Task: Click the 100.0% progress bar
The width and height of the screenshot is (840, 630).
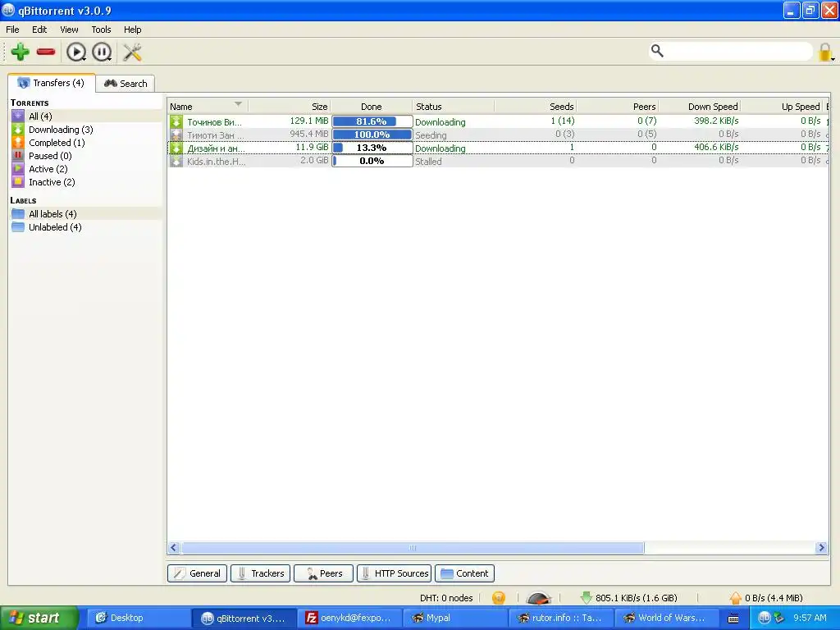Action: (x=372, y=135)
